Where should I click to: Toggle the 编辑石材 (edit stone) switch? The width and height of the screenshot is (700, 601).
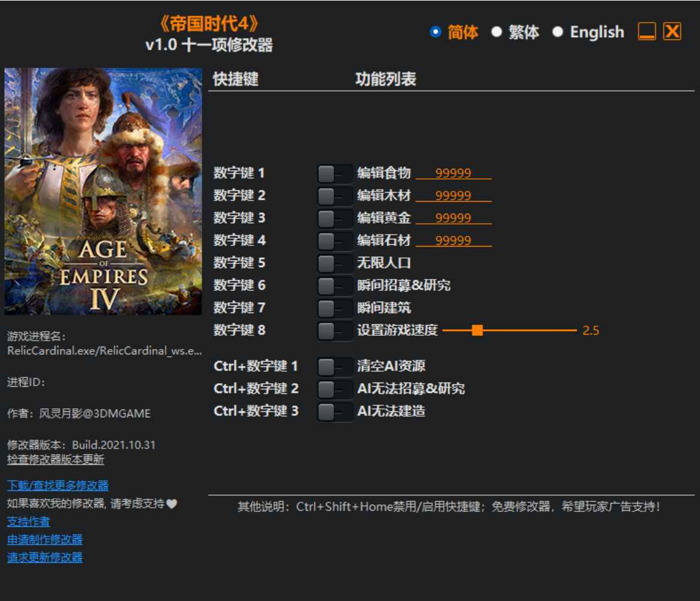[334, 241]
